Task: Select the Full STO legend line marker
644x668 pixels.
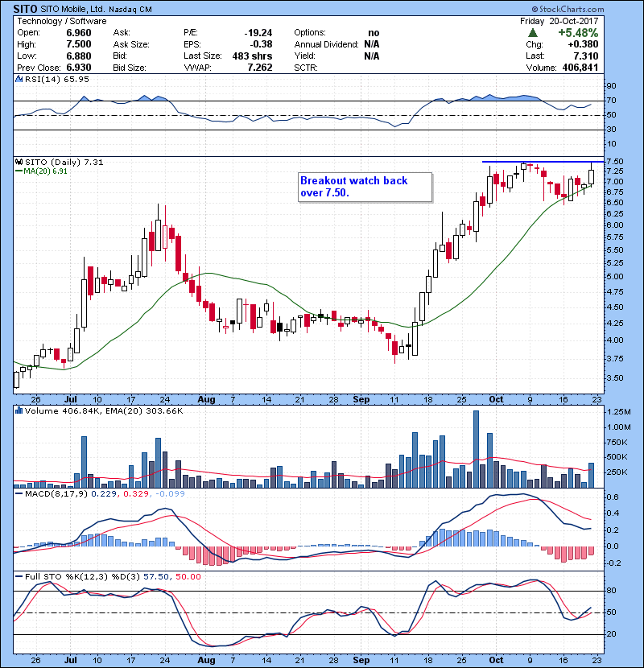Action: (x=19, y=577)
